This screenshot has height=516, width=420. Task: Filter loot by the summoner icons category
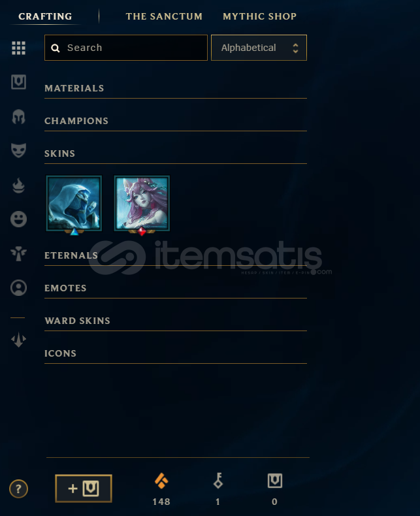pos(18,287)
